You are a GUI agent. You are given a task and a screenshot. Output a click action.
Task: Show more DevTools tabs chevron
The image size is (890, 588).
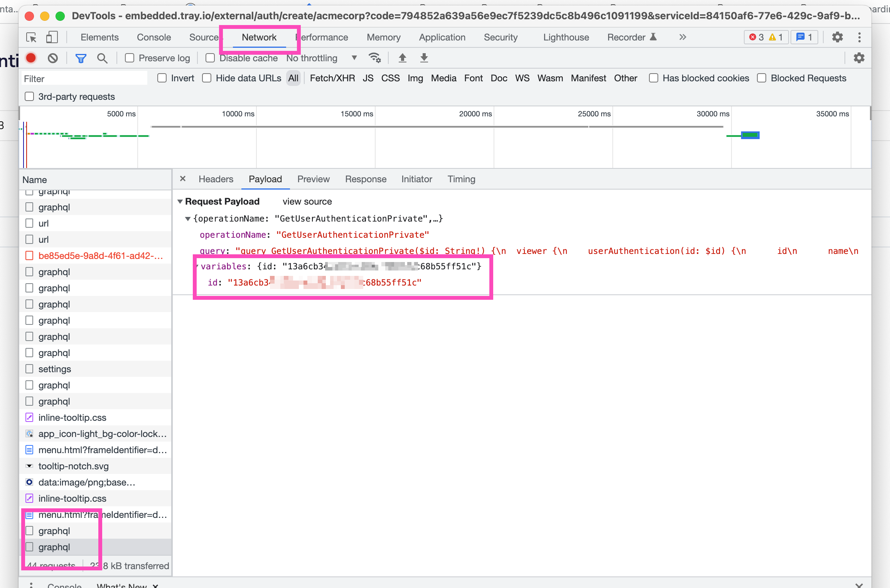click(x=683, y=37)
